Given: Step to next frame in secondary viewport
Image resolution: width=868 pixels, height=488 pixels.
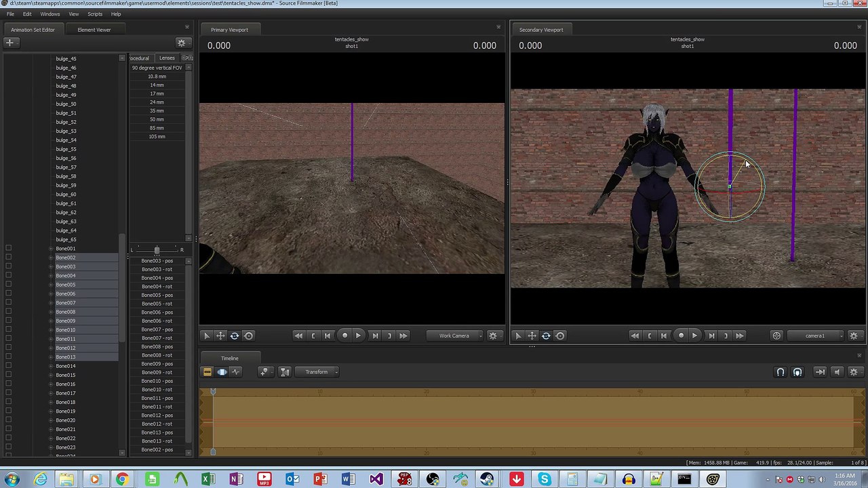Looking at the screenshot, I should point(711,335).
